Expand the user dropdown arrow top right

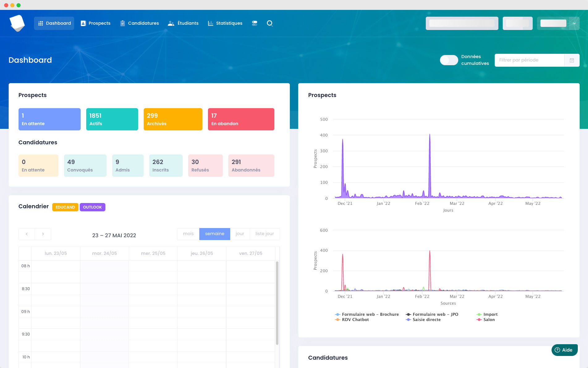(574, 23)
